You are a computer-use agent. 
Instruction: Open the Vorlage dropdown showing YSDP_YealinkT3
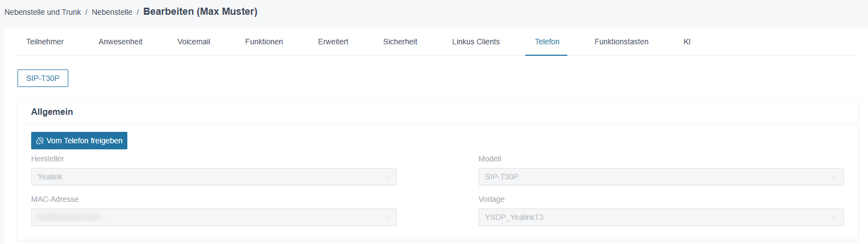[661, 217]
